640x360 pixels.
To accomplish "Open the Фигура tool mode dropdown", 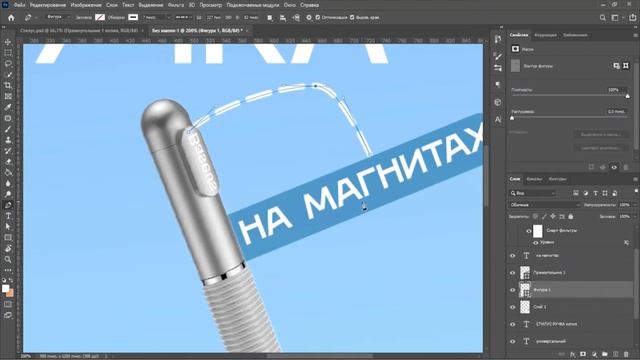I will [x=57, y=18].
